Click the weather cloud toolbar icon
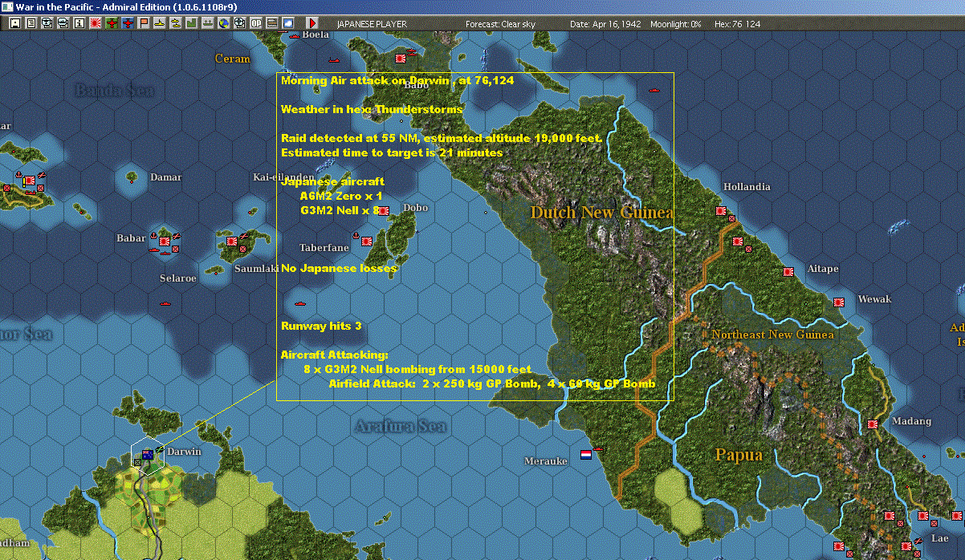 [287, 23]
